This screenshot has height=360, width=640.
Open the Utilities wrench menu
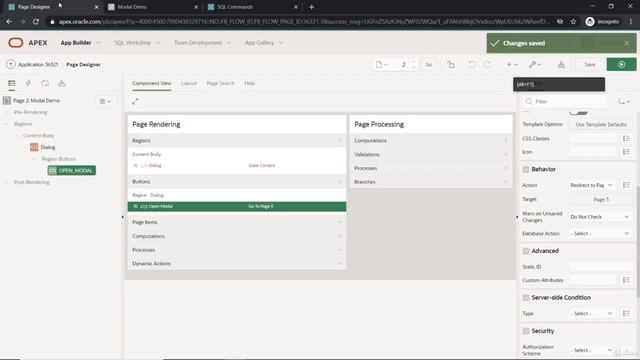tap(535, 64)
